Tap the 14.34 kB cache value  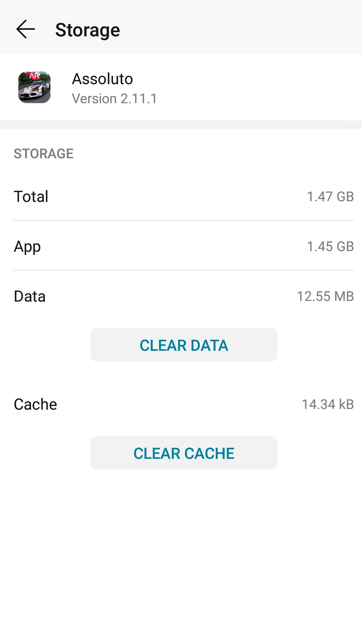tap(328, 405)
